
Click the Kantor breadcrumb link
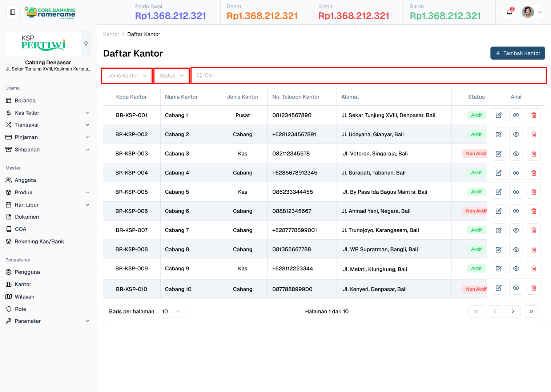click(111, 34)
